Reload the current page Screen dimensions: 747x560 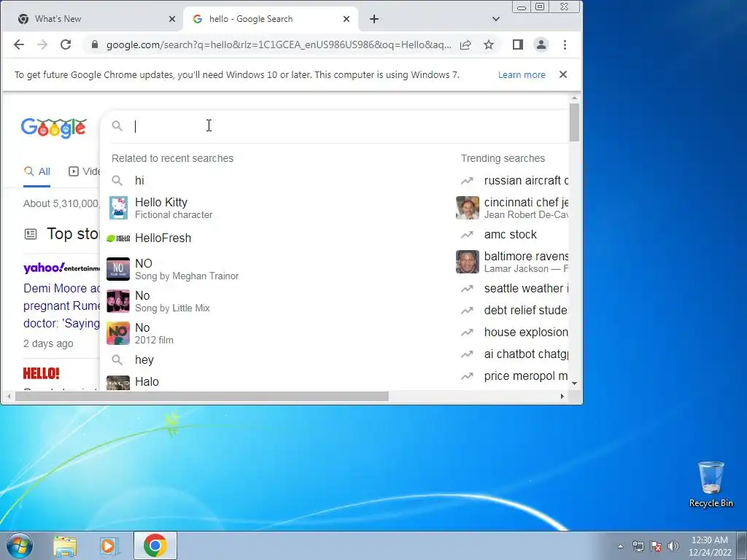click(x=66, y=44)
